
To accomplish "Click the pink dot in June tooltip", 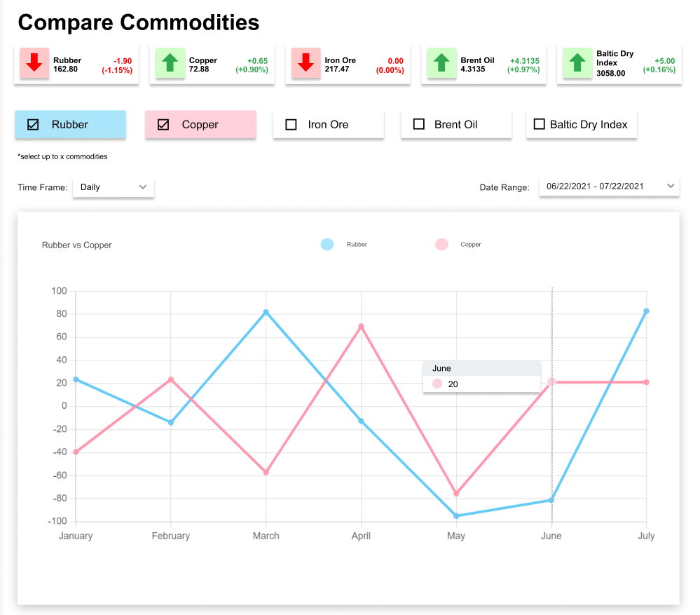I will pyautogui.click(x=438, y=384).
